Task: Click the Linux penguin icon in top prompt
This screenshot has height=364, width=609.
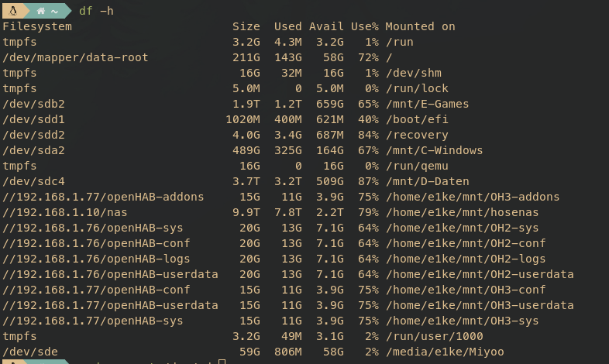Action: 13,11
